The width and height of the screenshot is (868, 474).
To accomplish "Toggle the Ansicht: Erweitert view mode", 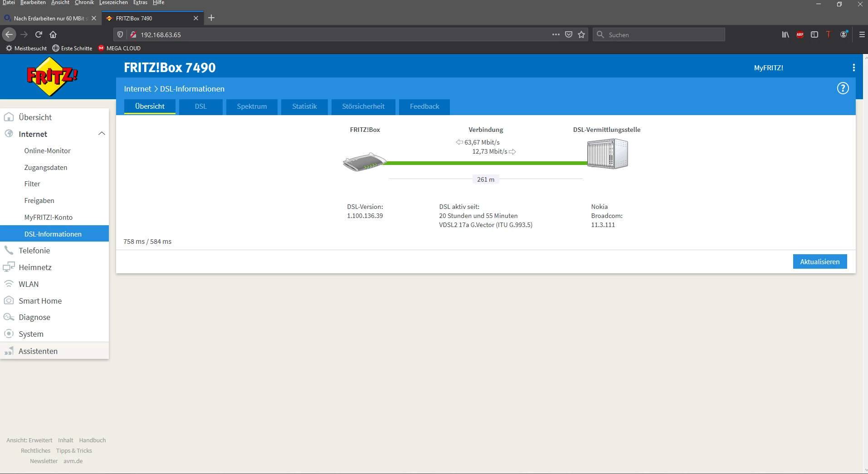I will coord(29,440).
